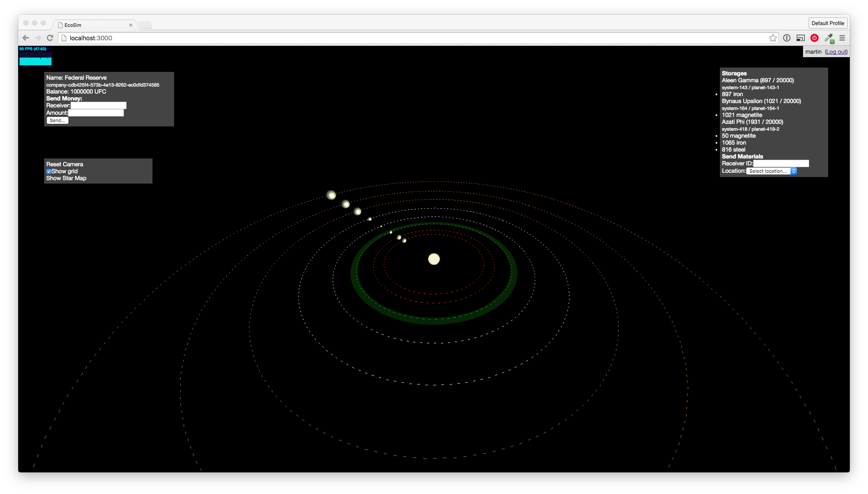Screen dimensions: 868x494
Task: Click the Amount input field
Action: 96,113
